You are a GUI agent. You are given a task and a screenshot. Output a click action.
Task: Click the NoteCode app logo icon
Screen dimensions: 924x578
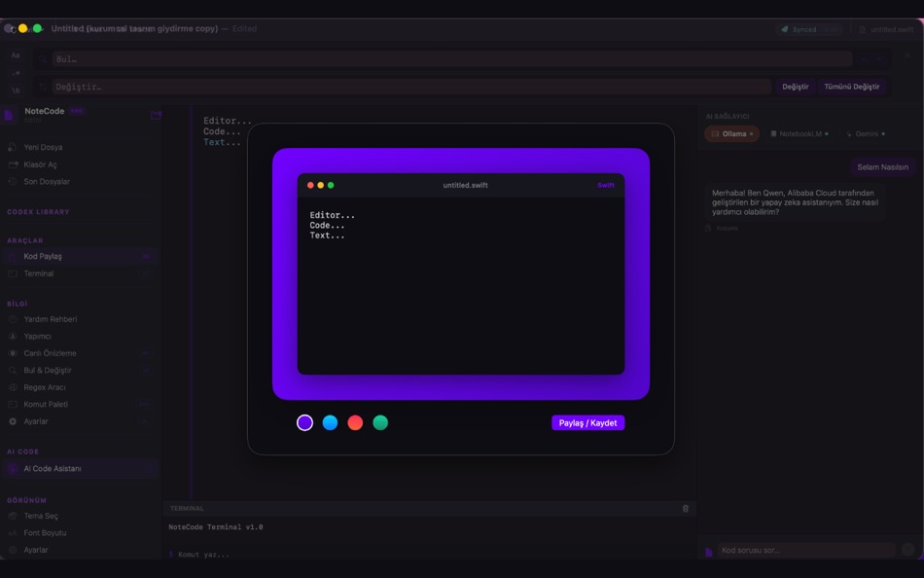[x=9, y=115]
